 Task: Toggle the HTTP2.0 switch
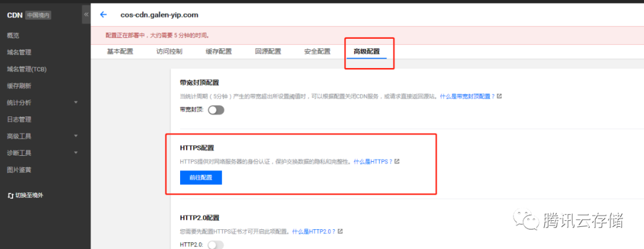tap(216, 245)
